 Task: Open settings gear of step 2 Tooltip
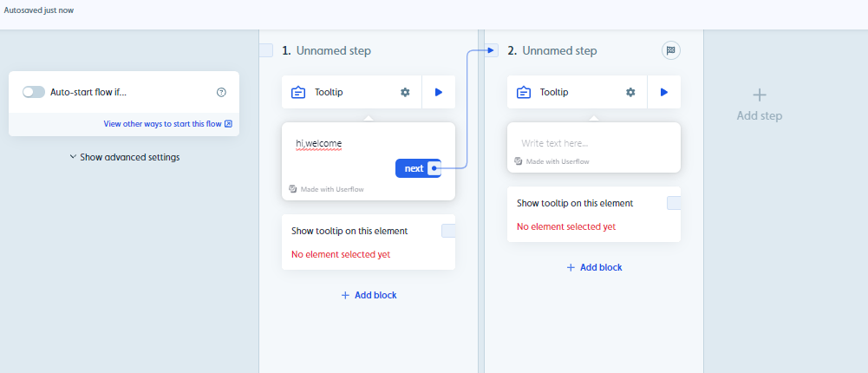coord(630,93)
